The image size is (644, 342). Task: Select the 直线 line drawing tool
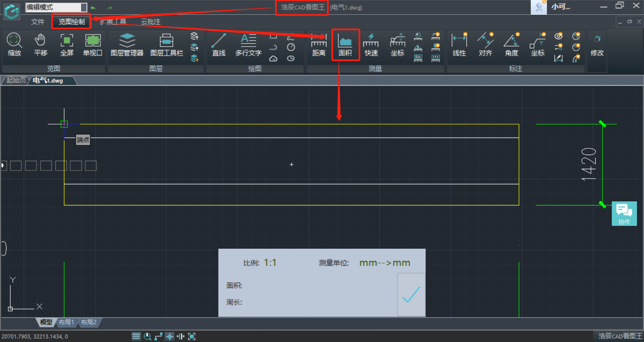[219, 45]
